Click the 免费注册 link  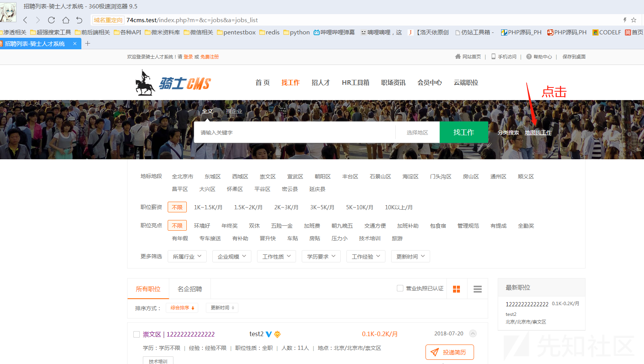point(210,57)
